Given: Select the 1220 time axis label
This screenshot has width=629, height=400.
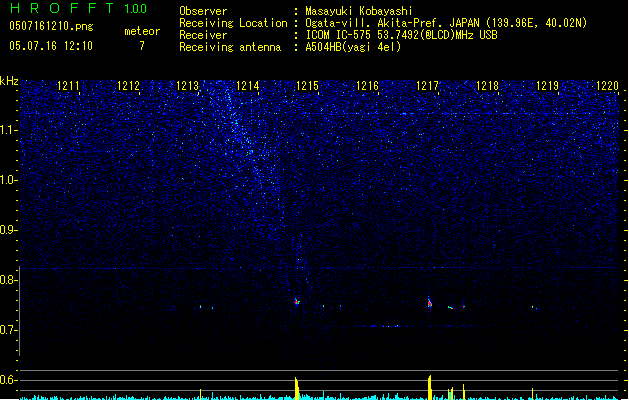Looking at the screenshot, I should (608, 86).
